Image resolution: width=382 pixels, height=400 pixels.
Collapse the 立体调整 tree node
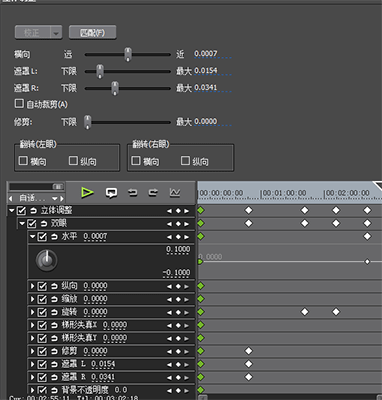click(12, 211)
